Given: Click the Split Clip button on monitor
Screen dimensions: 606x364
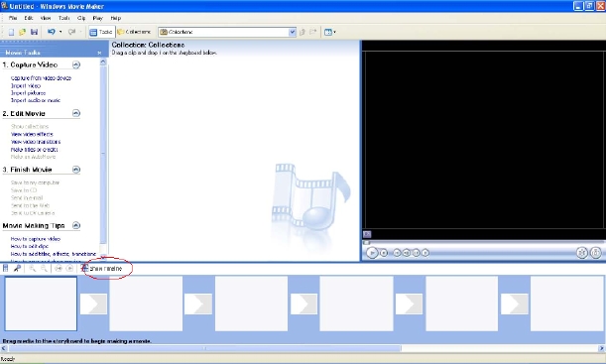Looking at the screenshot, I should [x=581, y=253].
